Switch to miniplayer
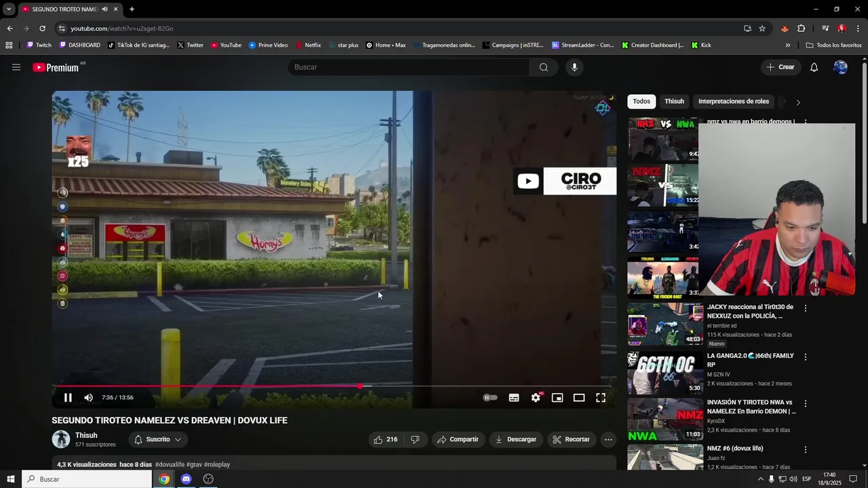Viewport: 868px width, 488px height. (557, 398)
